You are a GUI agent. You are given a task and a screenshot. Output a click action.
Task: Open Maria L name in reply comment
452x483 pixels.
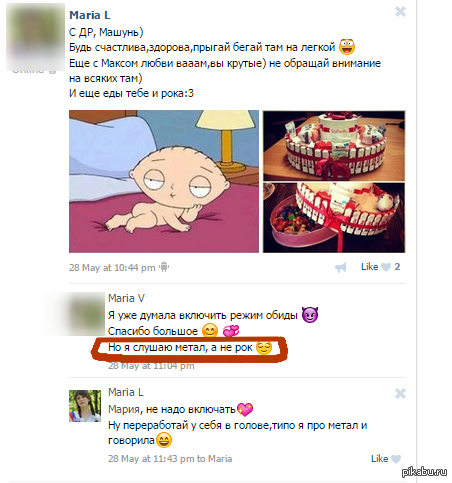tap(126, 392)
